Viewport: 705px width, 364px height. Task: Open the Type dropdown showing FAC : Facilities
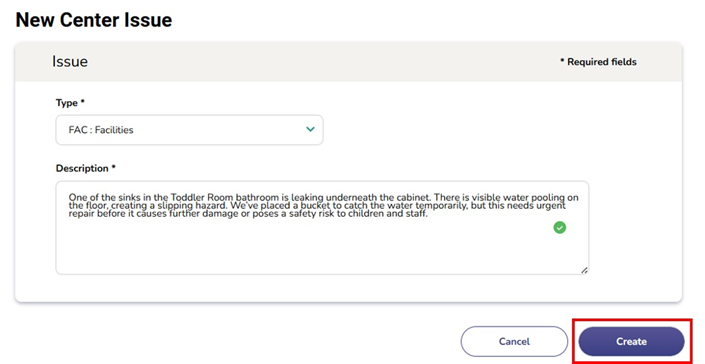189,130
